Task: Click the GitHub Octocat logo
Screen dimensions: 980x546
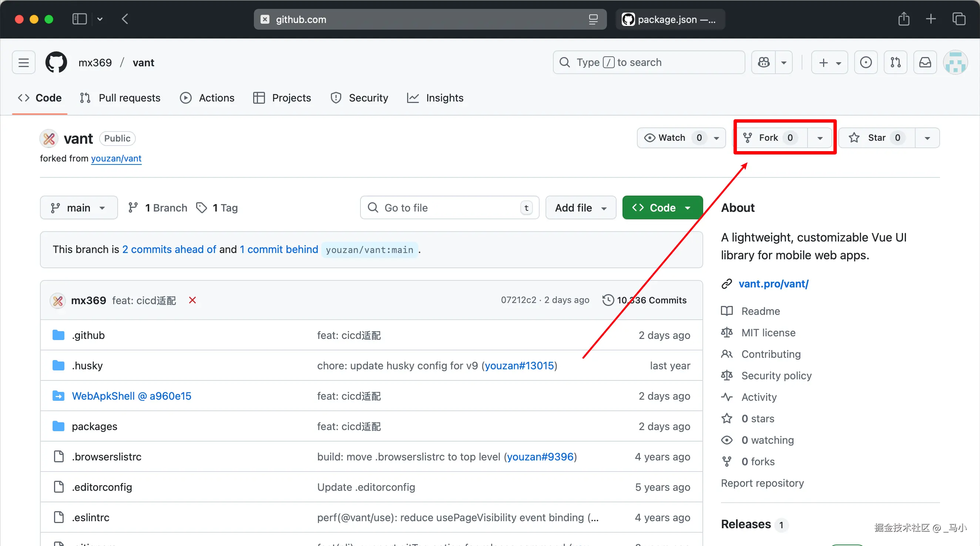Action: (56, 63)
